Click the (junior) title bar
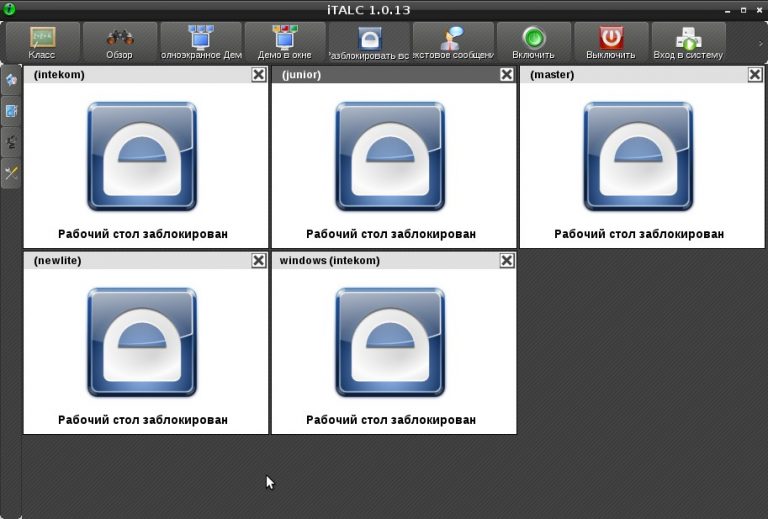 click(394, 74)
